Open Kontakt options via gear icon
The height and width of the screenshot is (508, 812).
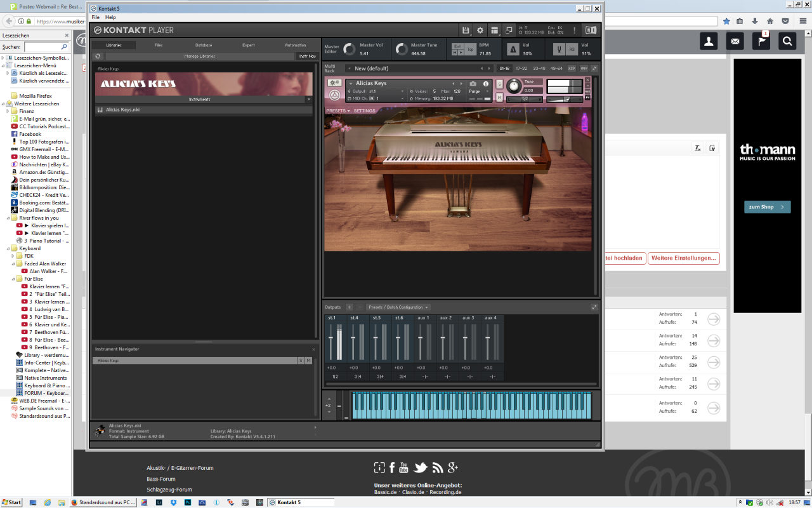point(480,30)
